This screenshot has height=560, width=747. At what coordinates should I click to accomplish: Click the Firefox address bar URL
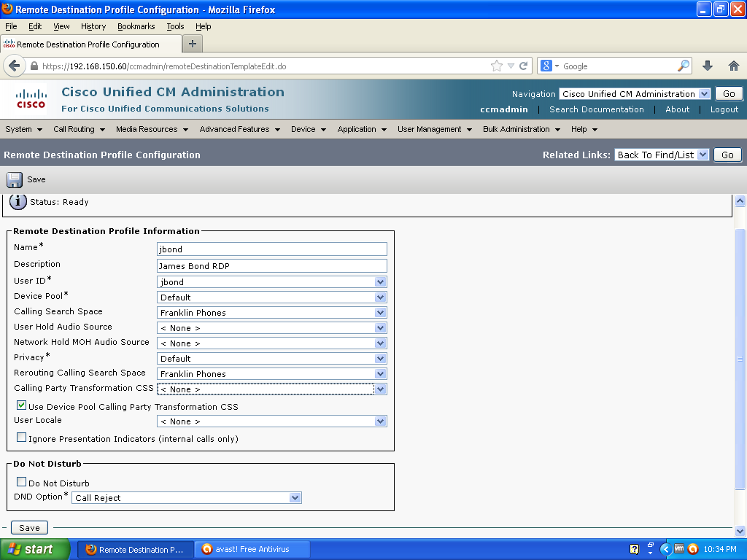(164, 66)
